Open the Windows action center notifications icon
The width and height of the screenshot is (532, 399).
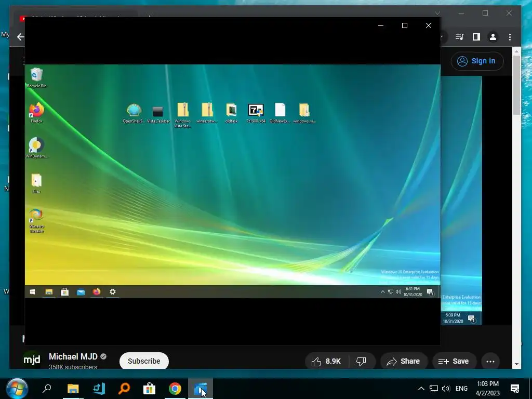coord(515,389)
